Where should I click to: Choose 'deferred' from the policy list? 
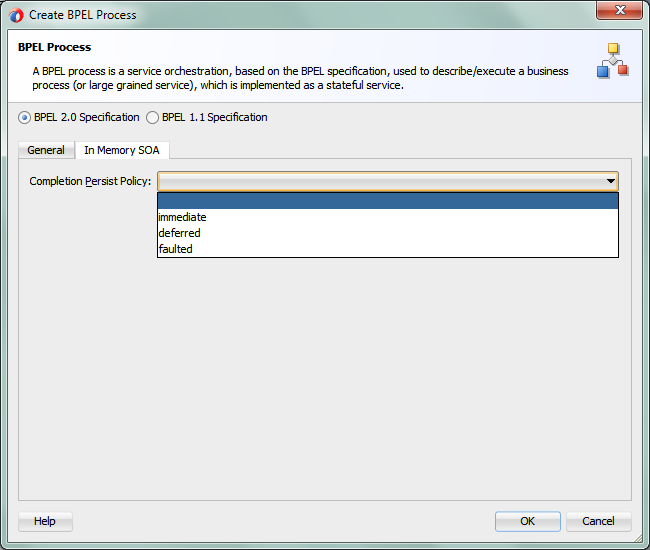click(388, 233)
